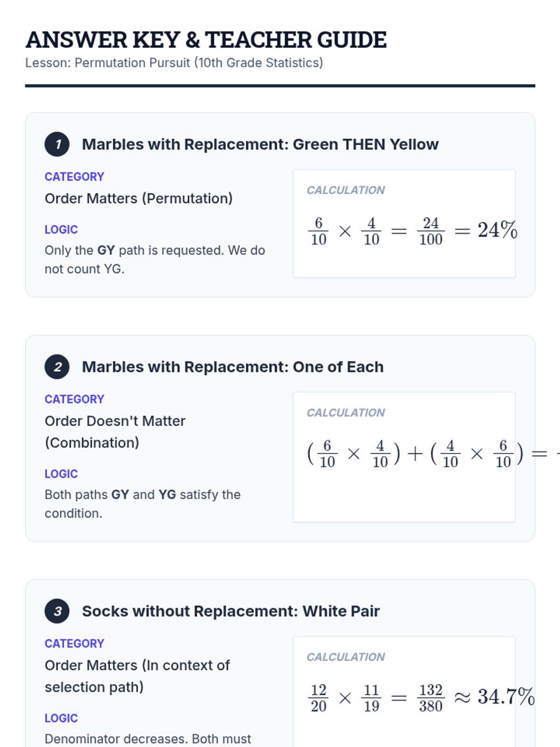Click the CALCULATION label in problem 3
Viewport: 560px width, 747px height.
point(345,657)
